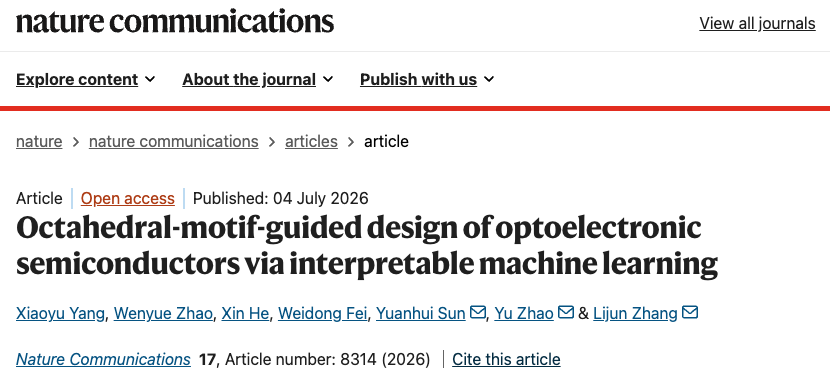Open the About the journal dropdown
830x377 pixels.
[258, 79]
